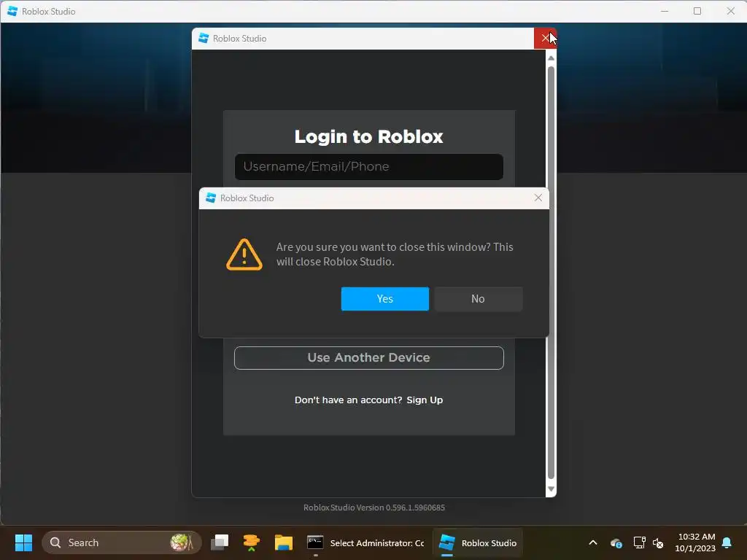Open the clock showing 10:32 AM
The height and width of the screenshot is (560, 747).
click(695, 542)
